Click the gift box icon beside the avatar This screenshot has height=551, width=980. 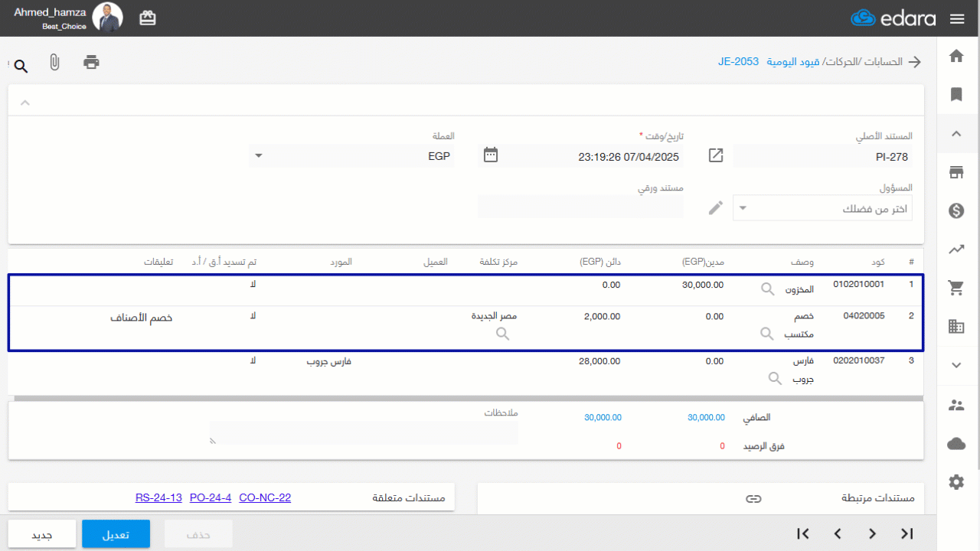tap(148, 18)
